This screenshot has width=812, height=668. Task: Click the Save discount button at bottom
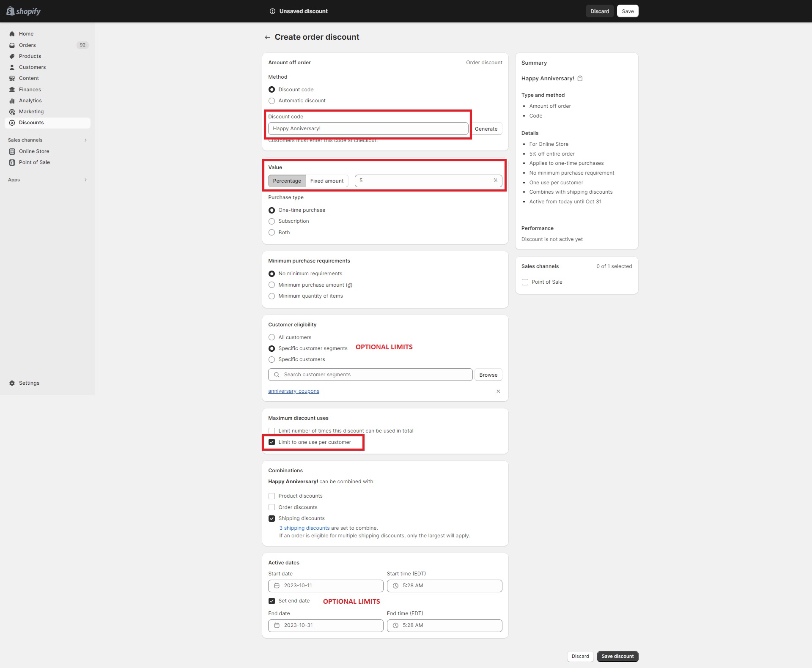pyautogui.click(x=617, y=656)
